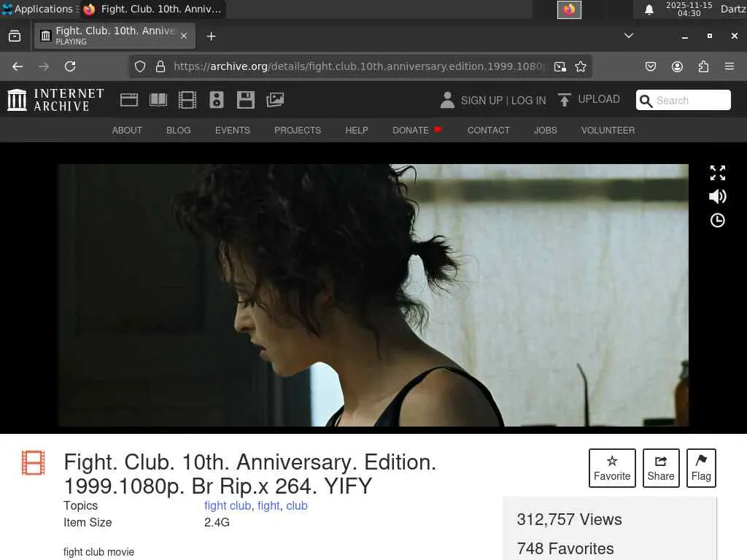Select Firefox window in taskbar
This screenshot has height=560, width=747.
point(152,9)
